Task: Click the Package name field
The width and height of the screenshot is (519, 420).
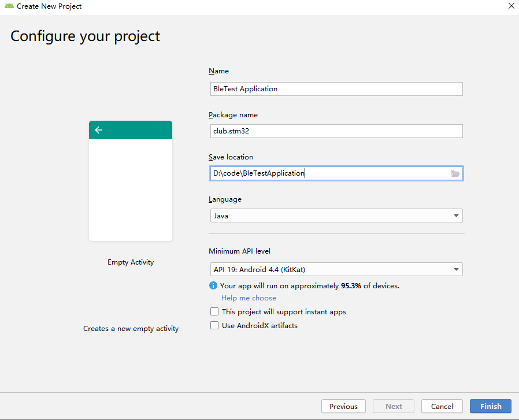Action: pyautogui.click(x=335, y=131)
